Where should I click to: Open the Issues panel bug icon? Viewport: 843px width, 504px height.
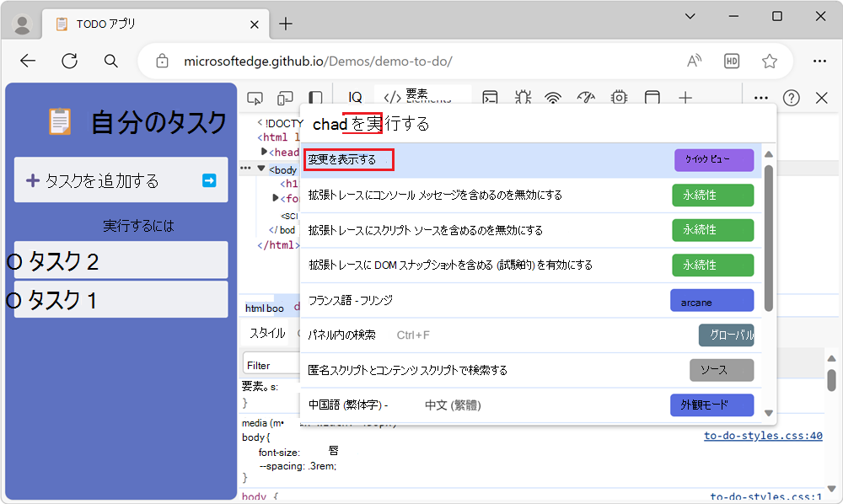click(523, 98)
